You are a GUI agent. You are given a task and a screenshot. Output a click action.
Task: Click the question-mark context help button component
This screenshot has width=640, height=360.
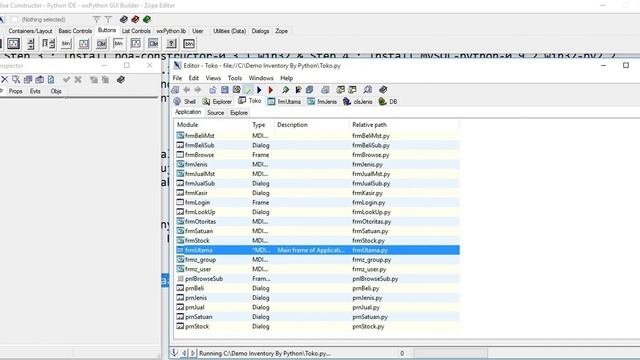click(171, 44)
